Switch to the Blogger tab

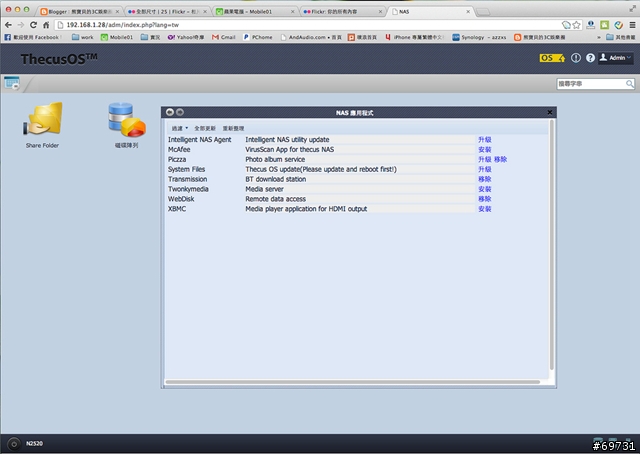[80, 11]
